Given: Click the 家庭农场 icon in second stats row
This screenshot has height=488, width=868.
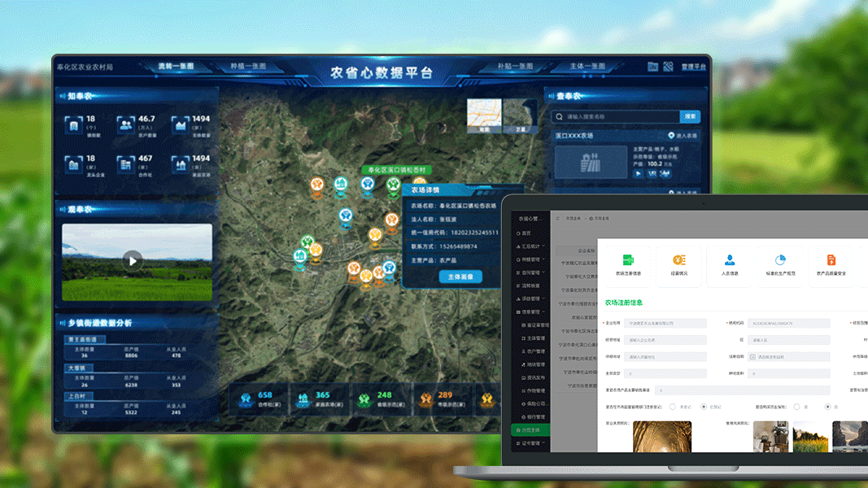Looking at the screenshot, I should (x=180, y=164).
